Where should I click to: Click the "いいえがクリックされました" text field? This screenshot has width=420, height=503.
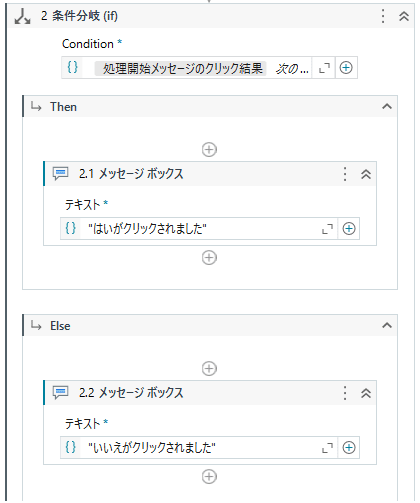tap(199, 448)
